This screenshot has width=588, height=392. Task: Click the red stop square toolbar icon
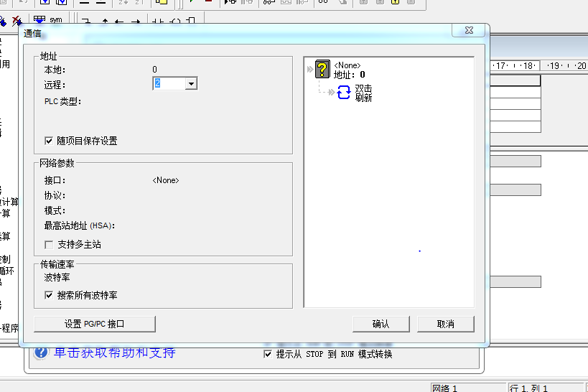208,3
